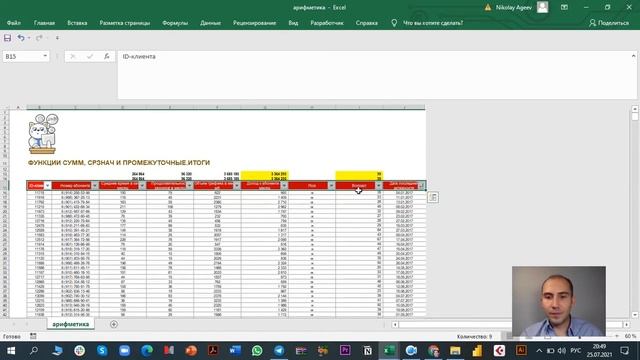Undo the last action
Viewport: 640px width, 360px height.
21,38
